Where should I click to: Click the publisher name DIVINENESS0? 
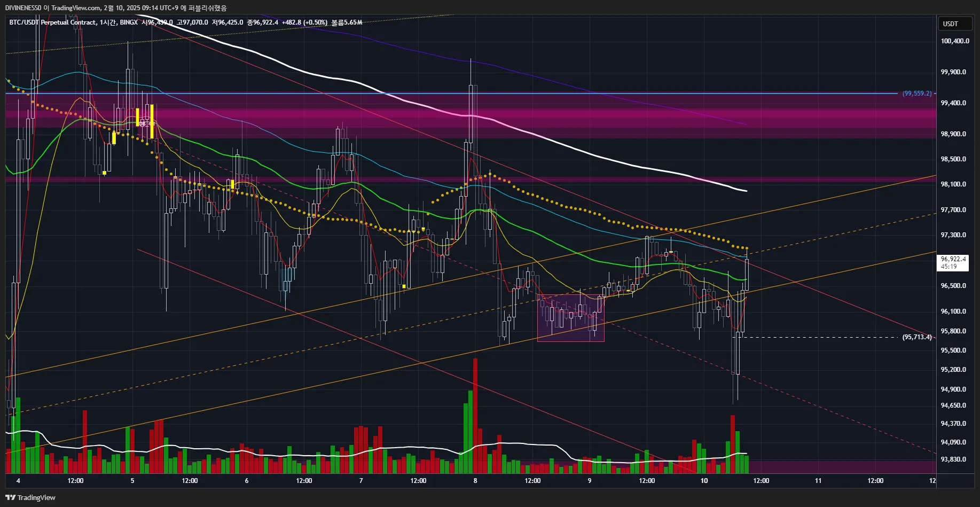[23, 8]
